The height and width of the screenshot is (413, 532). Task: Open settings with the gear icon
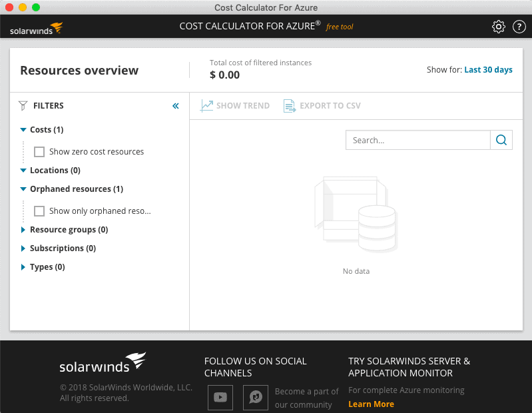[x=499, y=27]
